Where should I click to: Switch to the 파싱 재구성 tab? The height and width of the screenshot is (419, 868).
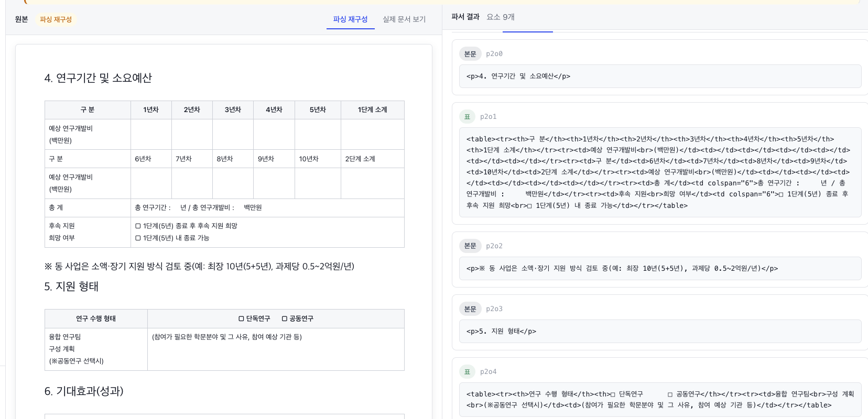[x=350, y=19]
